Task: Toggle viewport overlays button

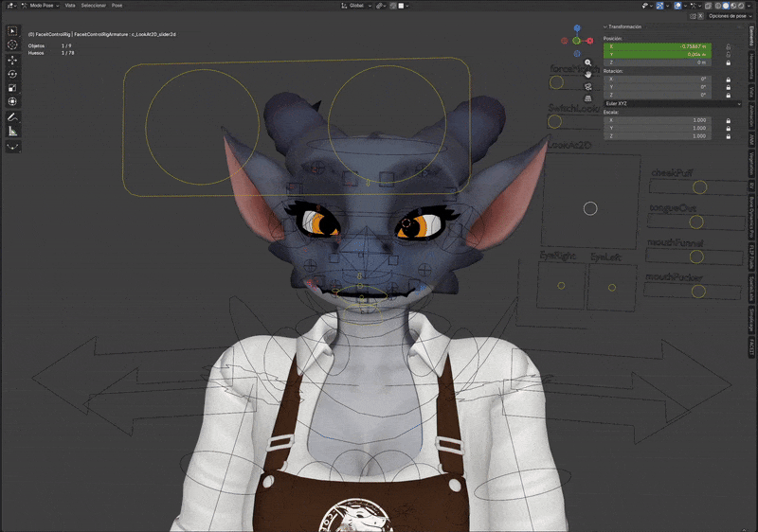Action: click(677, 6)
